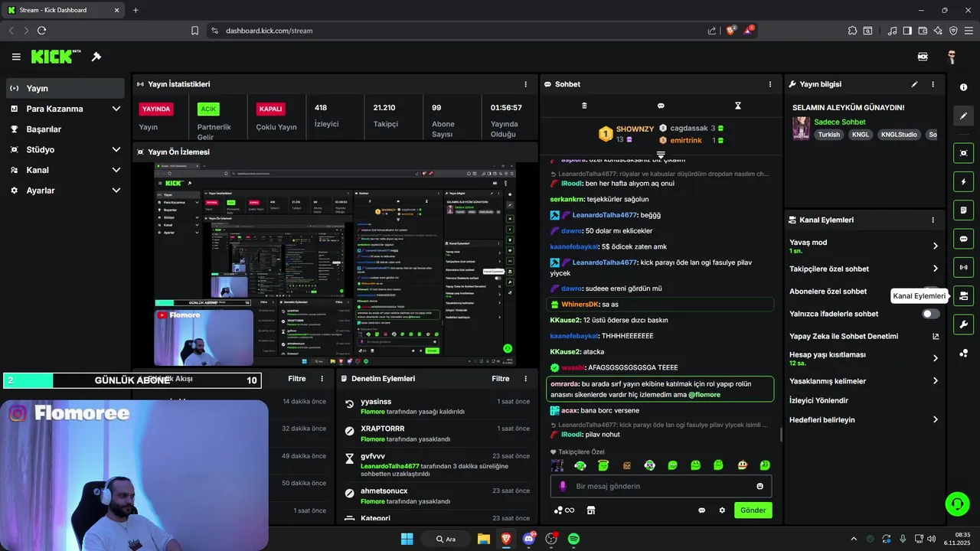Viewport: 980px width, 551px height.
Task: Open the emoji picker in the message box
Action: [x=759, y=486]
